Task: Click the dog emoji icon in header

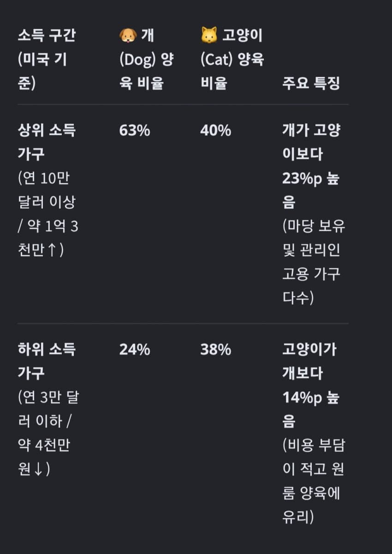Action: 127,36
